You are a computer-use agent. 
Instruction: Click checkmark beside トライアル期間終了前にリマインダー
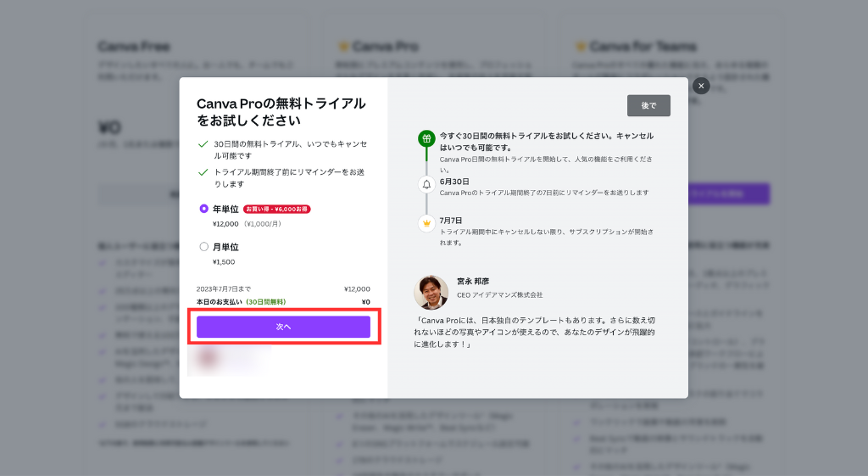203,172
